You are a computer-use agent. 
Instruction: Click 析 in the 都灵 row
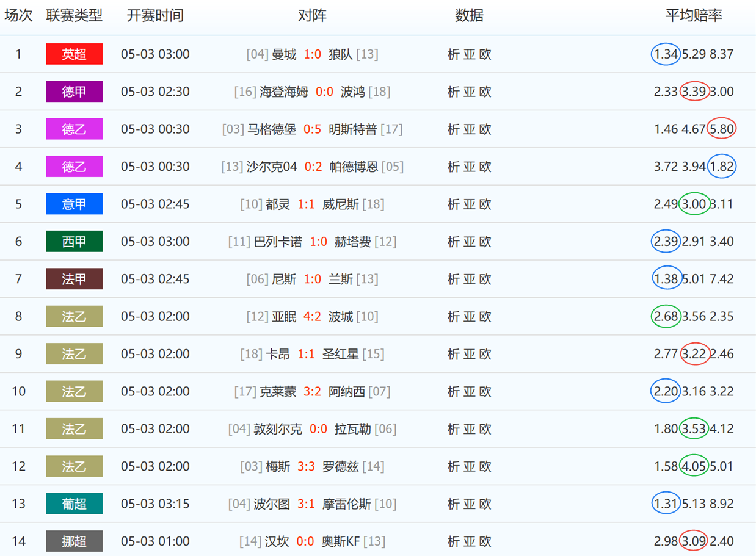point(453,204)
